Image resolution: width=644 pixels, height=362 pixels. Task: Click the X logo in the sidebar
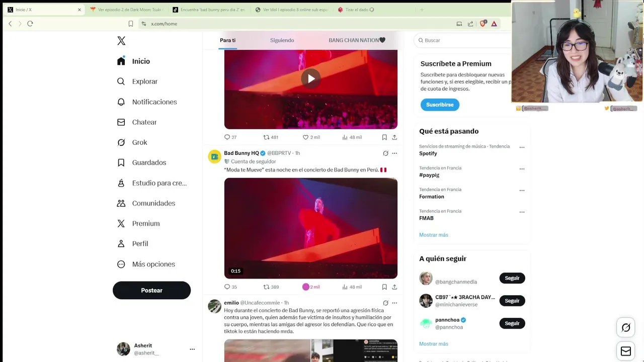(121, 41)
